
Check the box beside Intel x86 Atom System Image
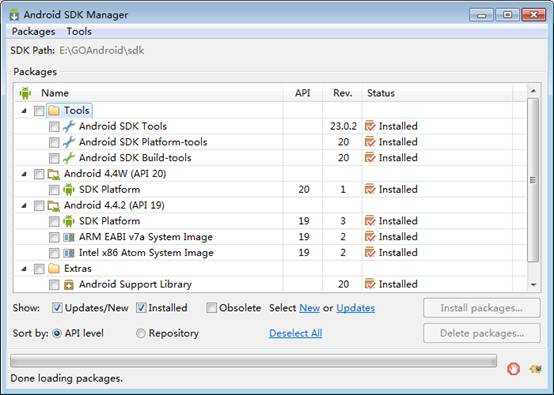54,253
